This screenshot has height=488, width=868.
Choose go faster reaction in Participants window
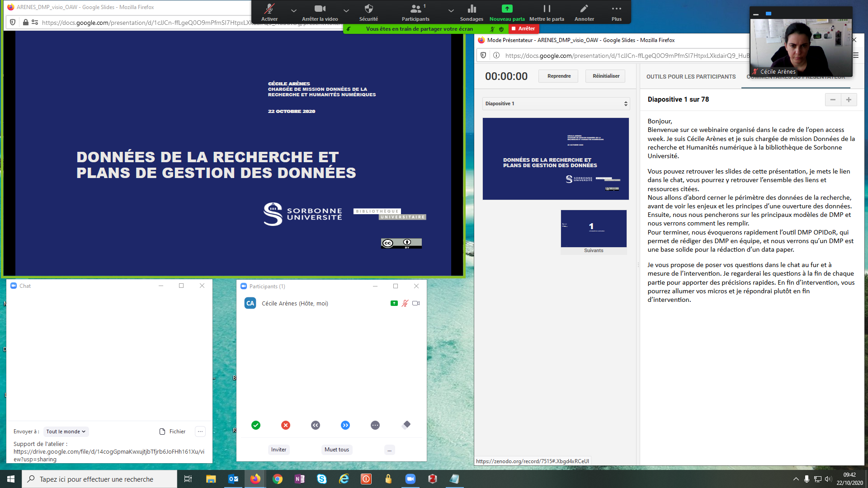pyautogui.click(x=345, y=425)
